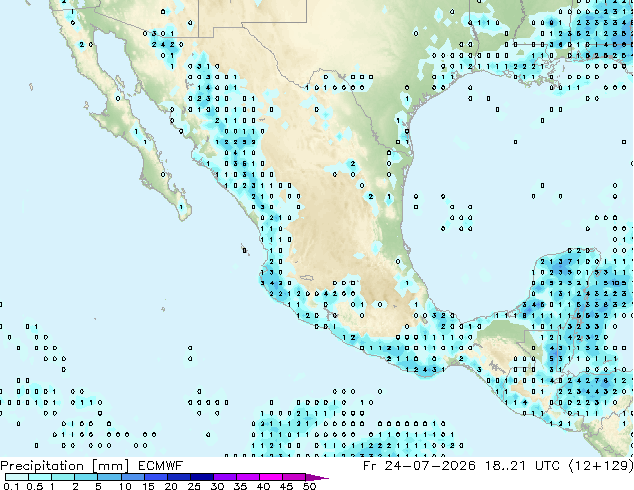
Task: Click the '(12+129)' forecast step text
Action: click(x=601, y=466)
